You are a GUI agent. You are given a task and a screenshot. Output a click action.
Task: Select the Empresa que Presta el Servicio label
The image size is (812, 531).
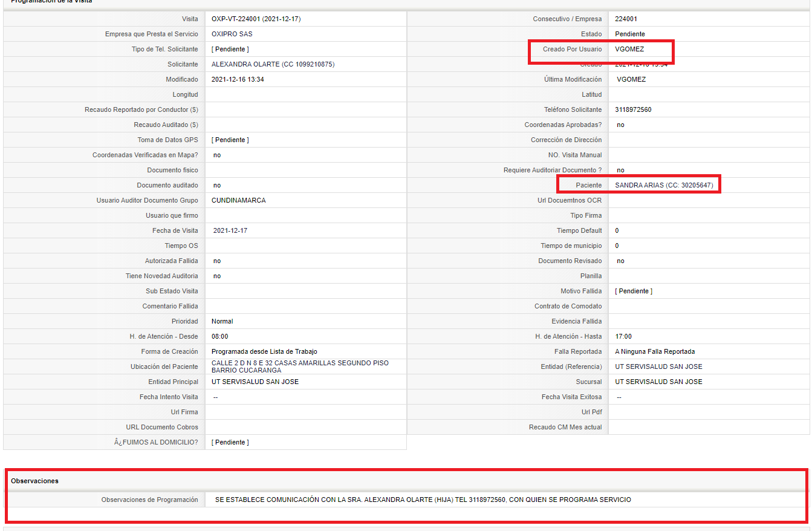152,34
